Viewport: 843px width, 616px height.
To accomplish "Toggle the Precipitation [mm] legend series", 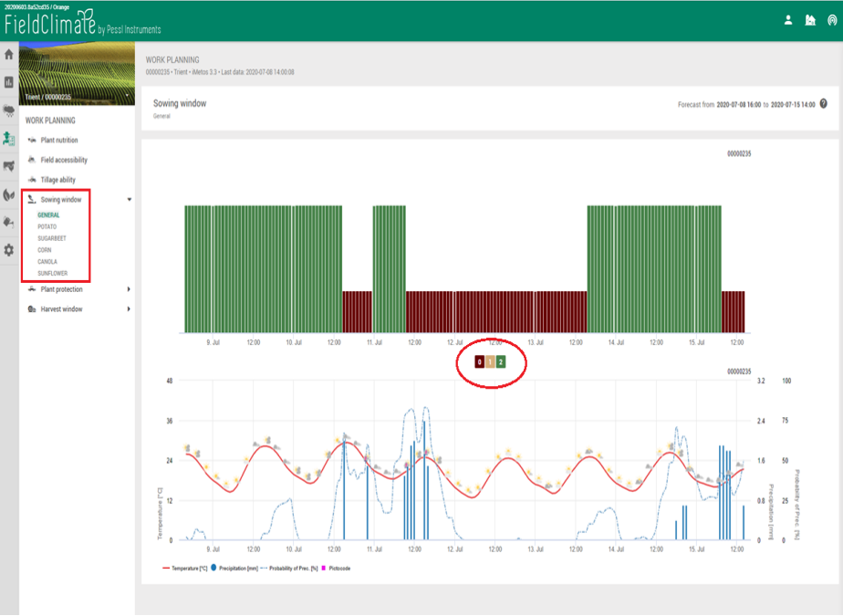I will 234,569.
